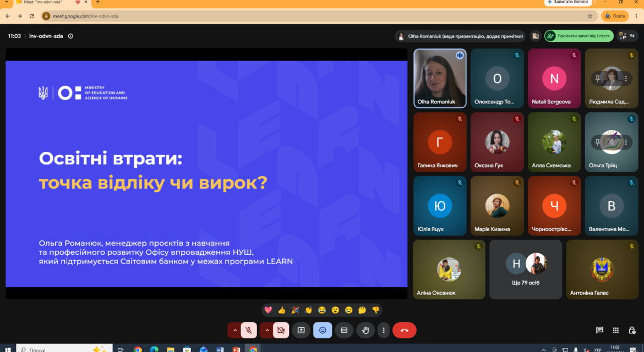Viewport: 644px width, 352px height.
Task: Accept request from 1 guest
Action: coord(579,36)
